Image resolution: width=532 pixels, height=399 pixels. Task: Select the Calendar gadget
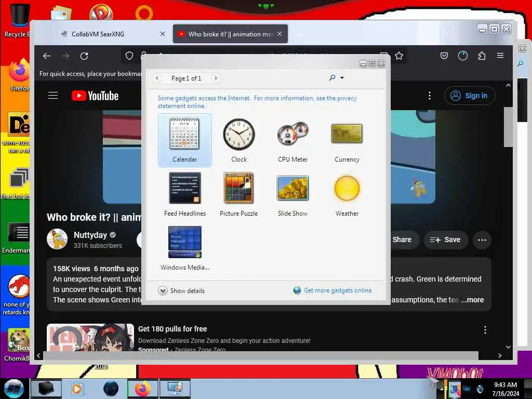pyautogui.click(x=184, y=140)
